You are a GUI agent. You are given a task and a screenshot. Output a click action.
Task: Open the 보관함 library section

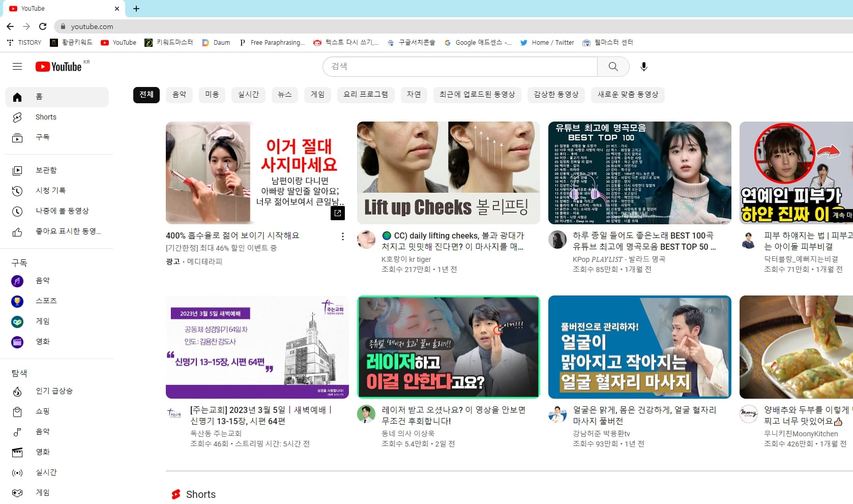46,170
